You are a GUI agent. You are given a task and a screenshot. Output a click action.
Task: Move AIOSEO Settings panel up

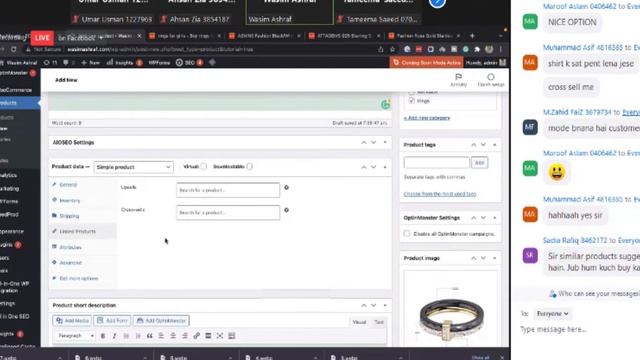(364, 142)
